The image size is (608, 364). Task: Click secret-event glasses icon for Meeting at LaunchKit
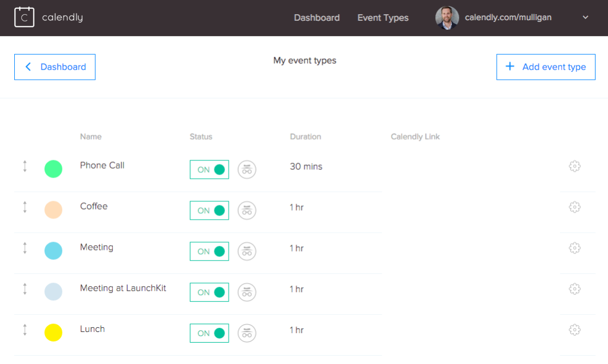pos(247,292)
